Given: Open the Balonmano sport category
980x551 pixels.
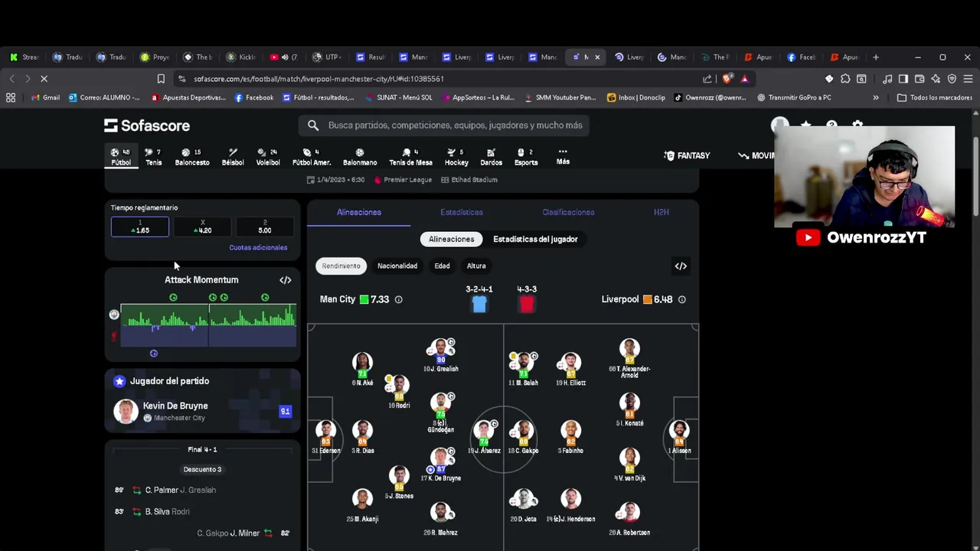Looking at the screenshot, I should (359, 157).
